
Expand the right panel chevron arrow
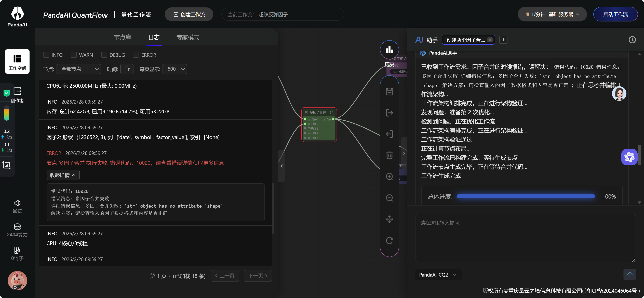click(x=404, y=154)
